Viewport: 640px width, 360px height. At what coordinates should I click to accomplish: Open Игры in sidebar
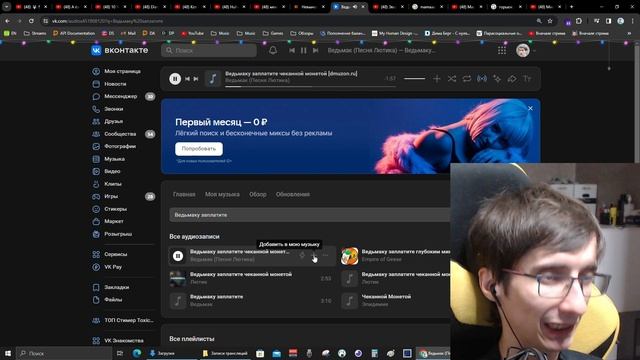(111, 196)
